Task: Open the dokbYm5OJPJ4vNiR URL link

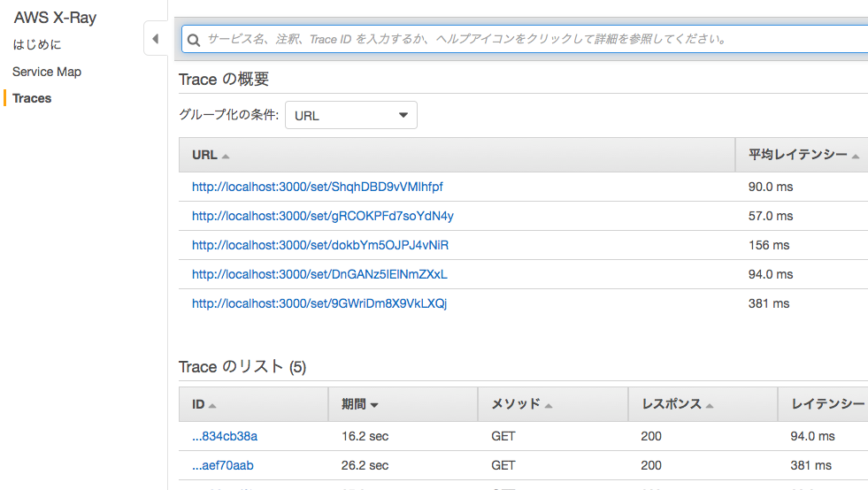Action: [320, 245]
